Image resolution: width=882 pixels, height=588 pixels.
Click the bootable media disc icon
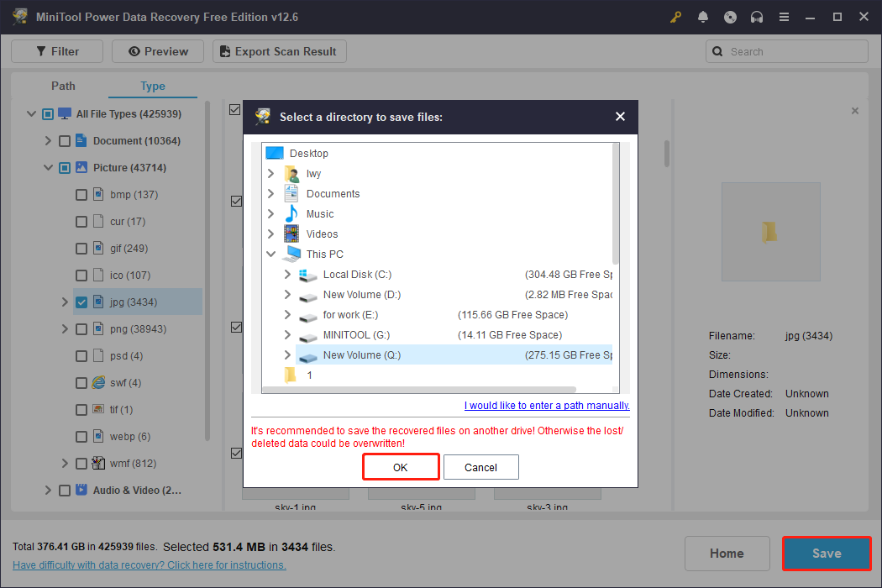(x=730, y=16)
